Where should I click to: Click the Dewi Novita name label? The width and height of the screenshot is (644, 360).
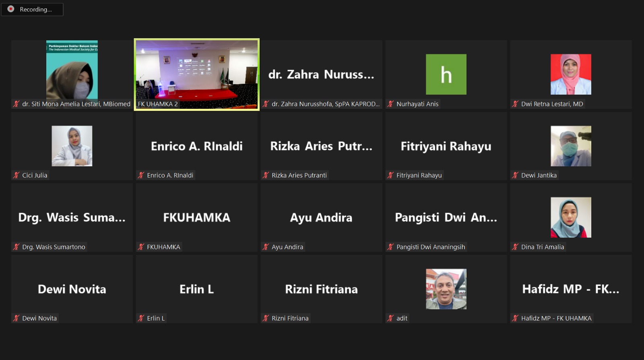39,318
